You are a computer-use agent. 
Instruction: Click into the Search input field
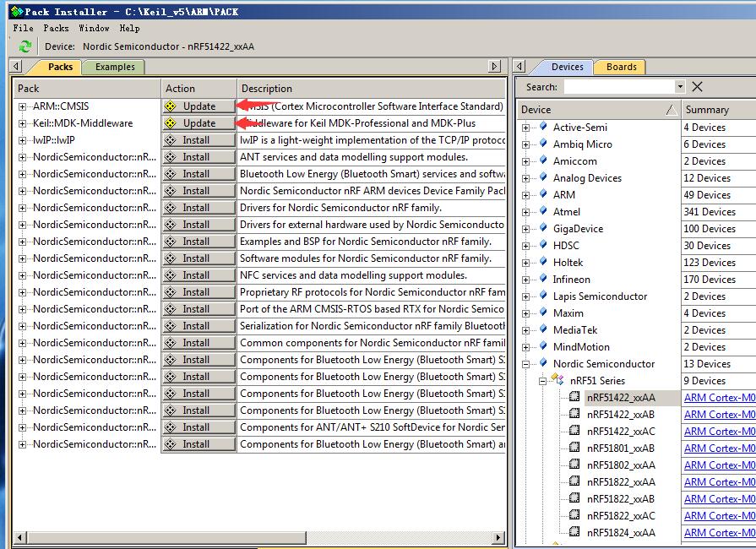point(619,87)
